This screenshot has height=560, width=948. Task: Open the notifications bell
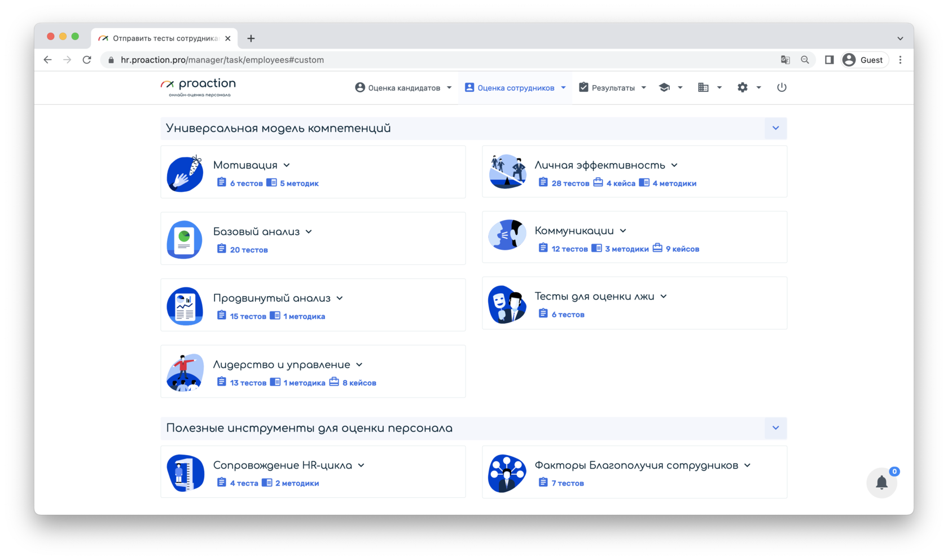coord(882,483)
